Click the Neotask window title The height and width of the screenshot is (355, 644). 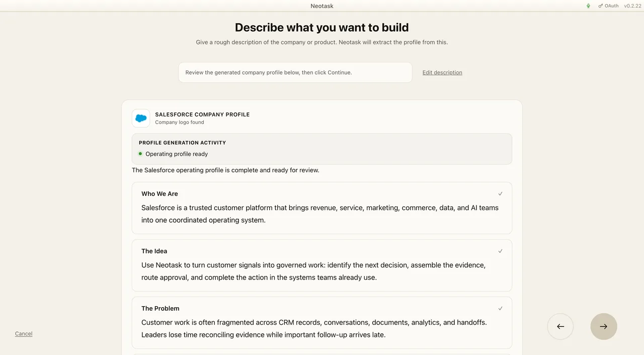[x=322, y=6]
